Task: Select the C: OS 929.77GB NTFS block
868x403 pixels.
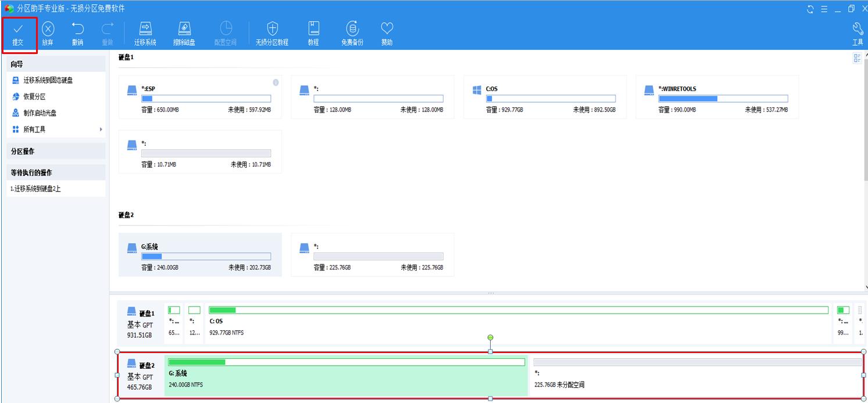Action: pos(519,323)
